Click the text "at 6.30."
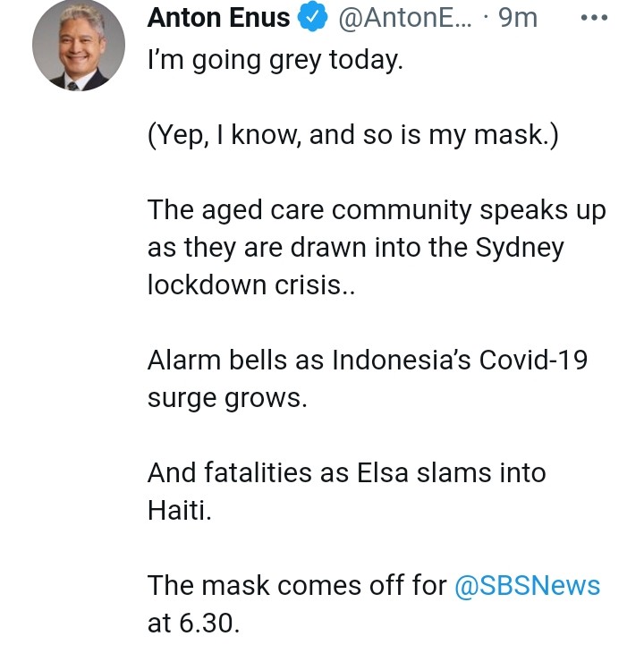 pyautogui.click(x=193, y=623)
